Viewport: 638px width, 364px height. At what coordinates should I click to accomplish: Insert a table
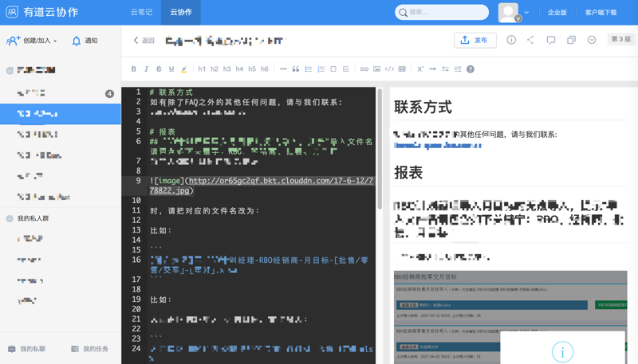coord(402,69)
